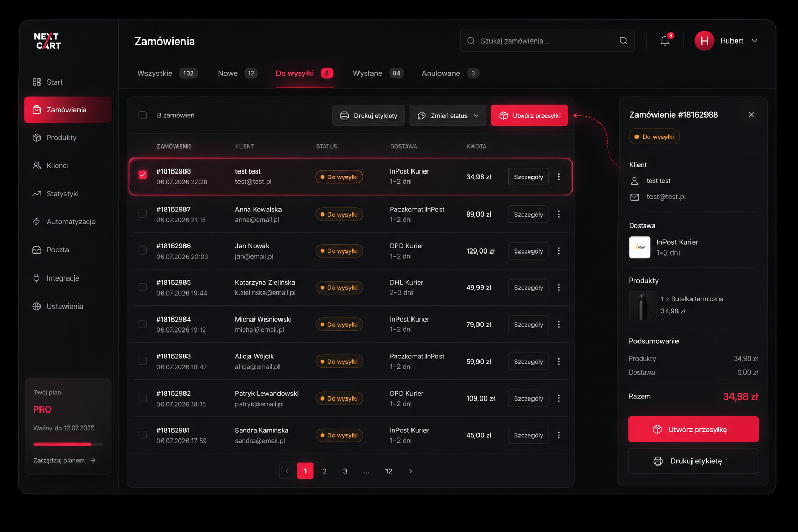Open notifications bell

pos(665,41)
